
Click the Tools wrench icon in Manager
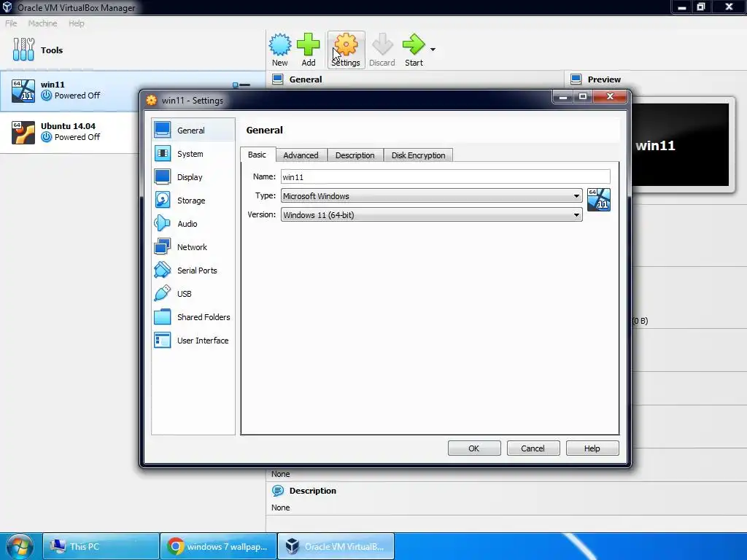pos(23,50)
